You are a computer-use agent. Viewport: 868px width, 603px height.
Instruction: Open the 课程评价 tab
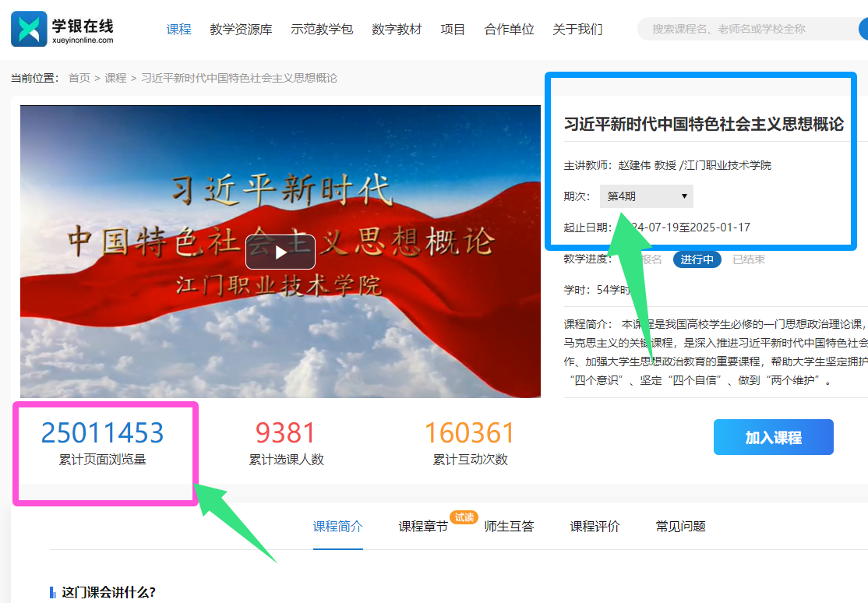pyautogui.click(x=595, y=527)
